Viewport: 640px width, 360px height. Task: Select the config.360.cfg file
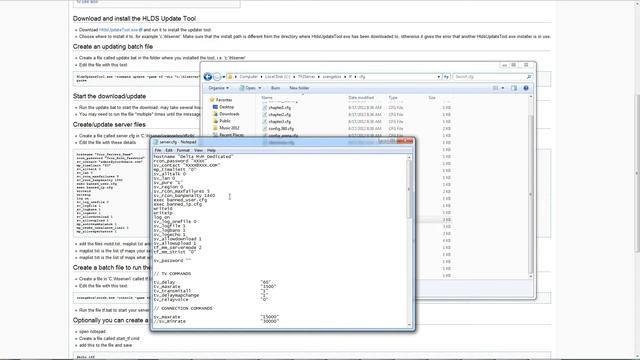click(x=281, y=129)
